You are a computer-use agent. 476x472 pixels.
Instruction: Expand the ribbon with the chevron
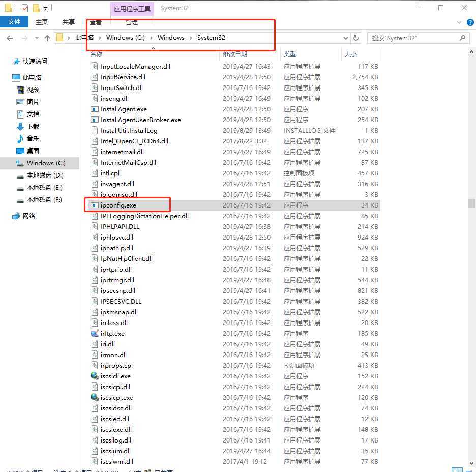459,22
